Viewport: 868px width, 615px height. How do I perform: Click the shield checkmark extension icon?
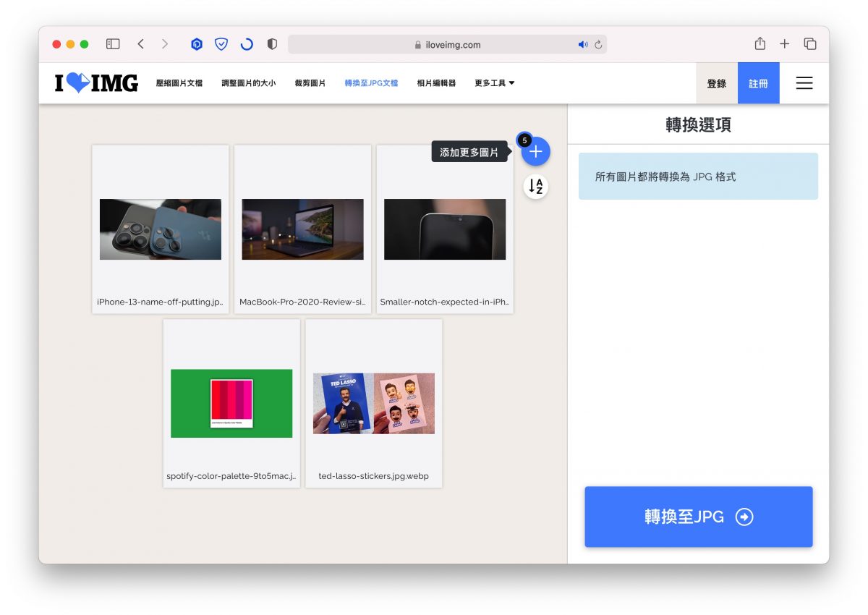(221, 44)
